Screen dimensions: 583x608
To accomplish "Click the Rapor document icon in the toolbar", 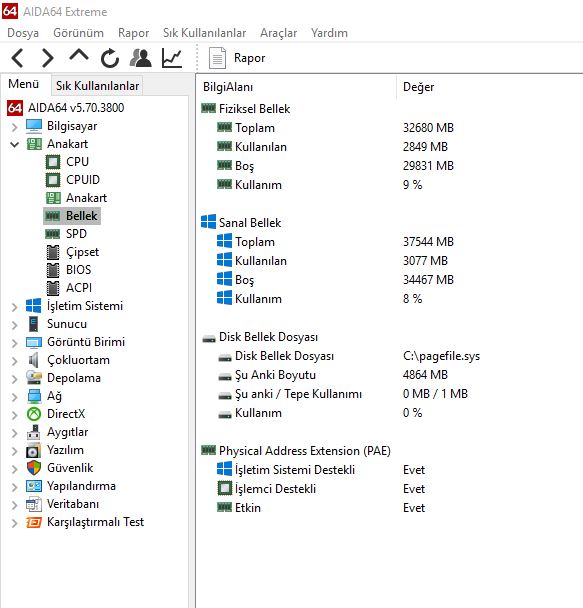I will pyautogui.click(x=217, y=58).
